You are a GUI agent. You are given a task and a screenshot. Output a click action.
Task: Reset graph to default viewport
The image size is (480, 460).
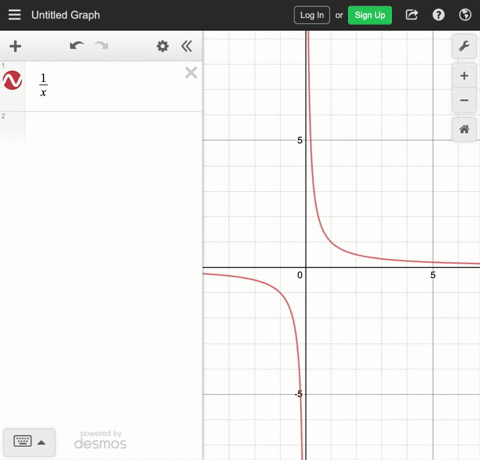464,129
